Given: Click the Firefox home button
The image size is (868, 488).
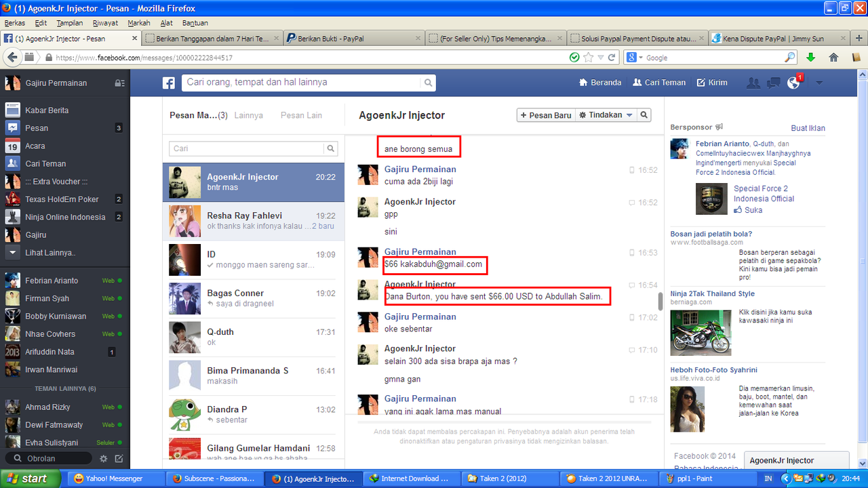Looking at the screenshot, I should click(x=833, y=58).
